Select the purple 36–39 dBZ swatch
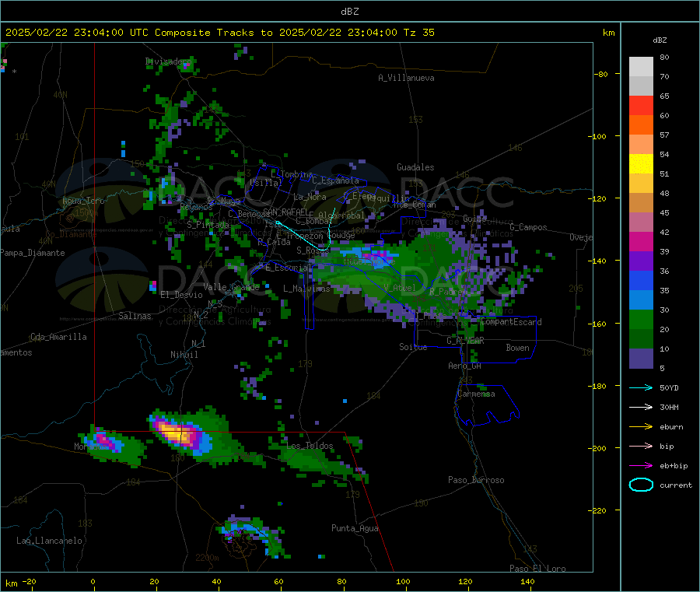Image resolution: width=700 pixels, height=592 pixels. coord(641,261)
